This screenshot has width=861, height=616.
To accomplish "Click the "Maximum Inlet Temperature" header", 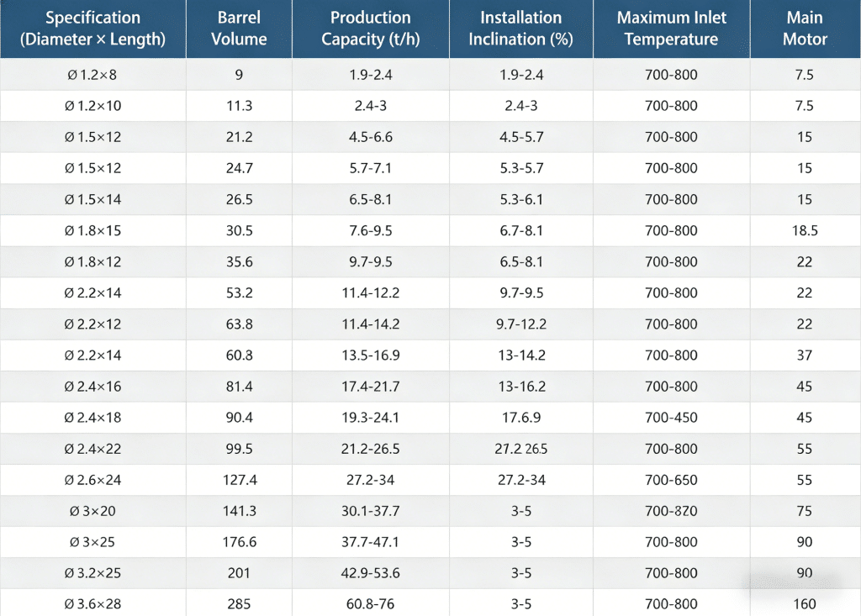I will [671, 29].
